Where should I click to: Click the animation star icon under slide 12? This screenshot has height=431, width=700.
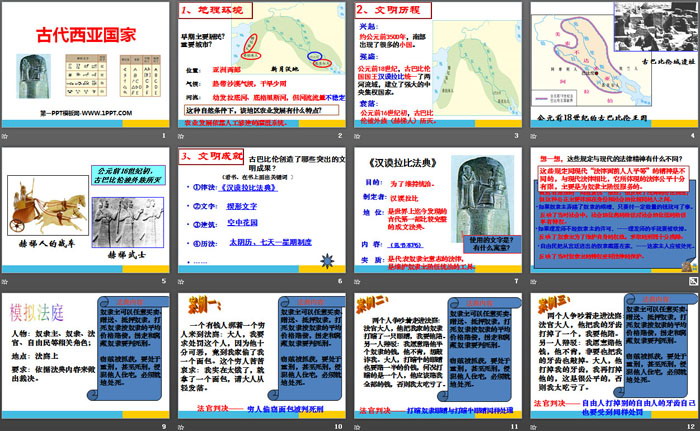tap(533, 427)
